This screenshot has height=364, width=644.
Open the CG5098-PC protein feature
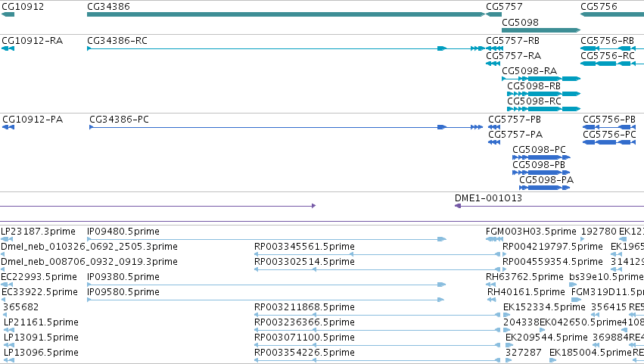(x=540, y=150)
